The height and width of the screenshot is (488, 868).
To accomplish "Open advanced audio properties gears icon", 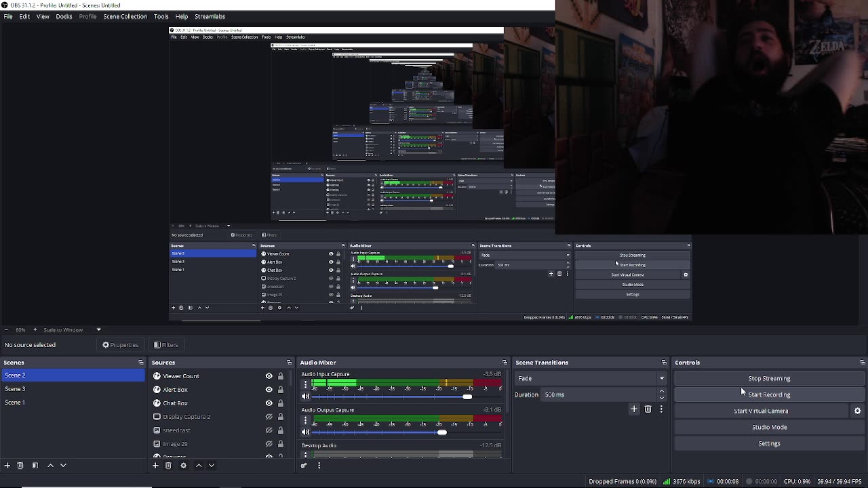I will pyautogui.click(x=304, y=466).
